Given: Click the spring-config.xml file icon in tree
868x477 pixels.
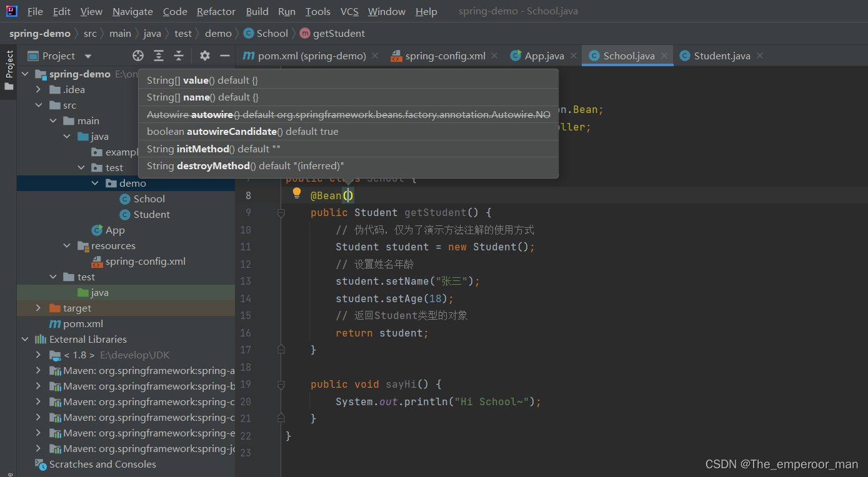Looking at the screenshot, I should point(97,262).
